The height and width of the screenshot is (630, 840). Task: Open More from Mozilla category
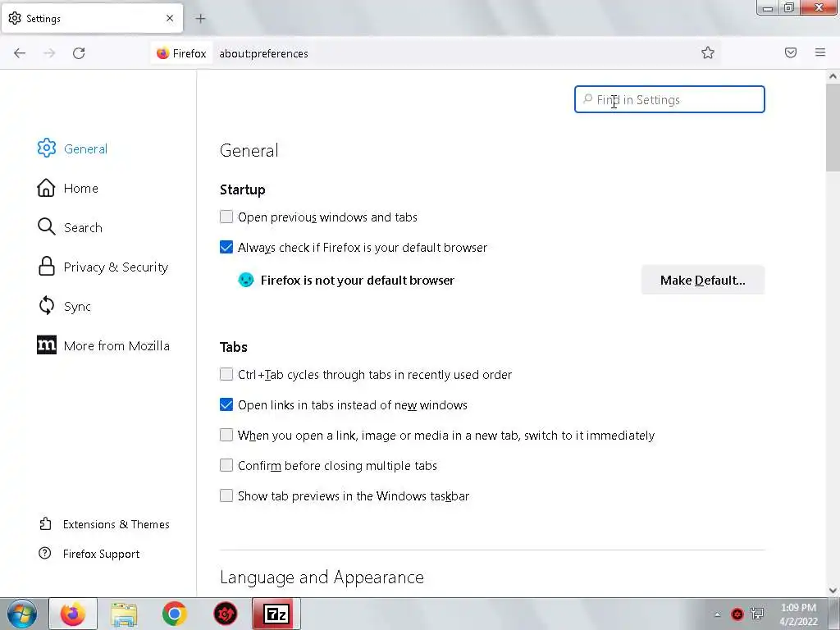tap(116, 345)
